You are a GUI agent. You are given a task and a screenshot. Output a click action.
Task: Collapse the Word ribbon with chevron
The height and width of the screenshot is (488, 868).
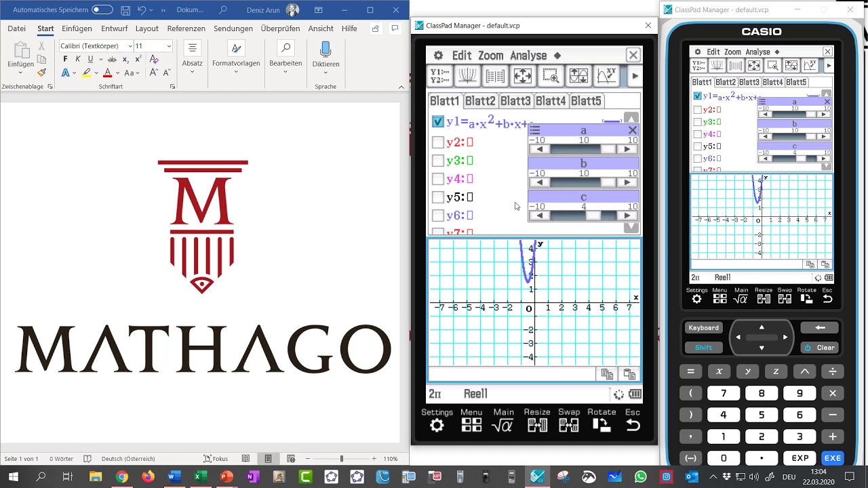tap(401, 87)
